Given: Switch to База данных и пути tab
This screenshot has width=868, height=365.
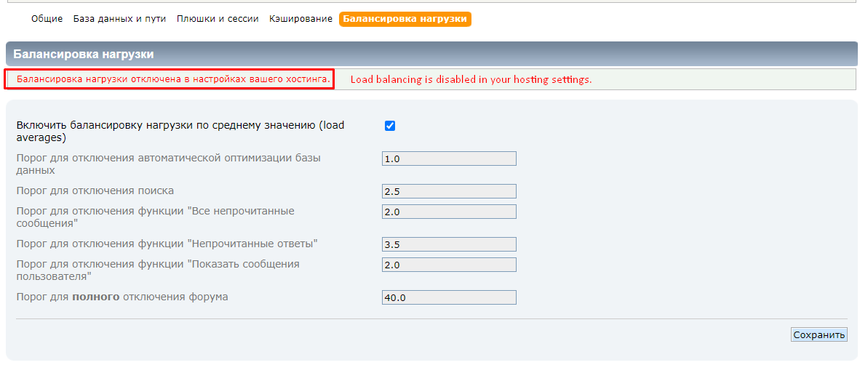Looking at the screenshot, I should click(x=119, y=19).
